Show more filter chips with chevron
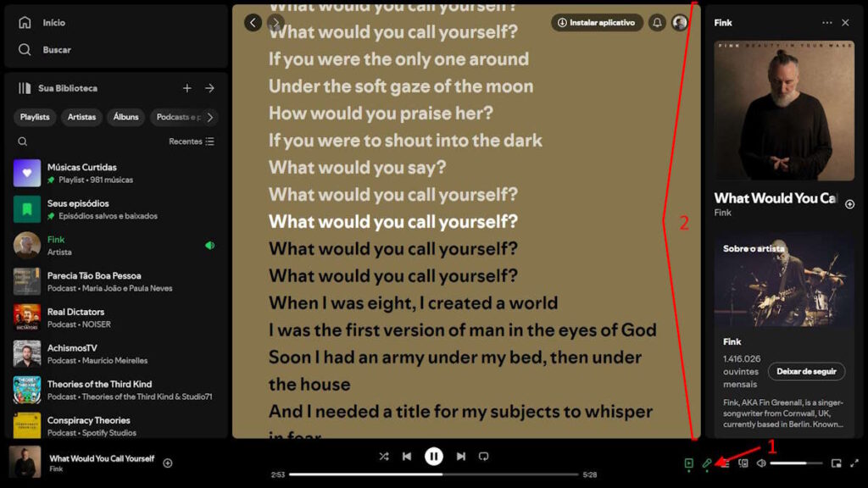Image resolution: width=868 pixels, height=488 pixels. pos(210,117)
